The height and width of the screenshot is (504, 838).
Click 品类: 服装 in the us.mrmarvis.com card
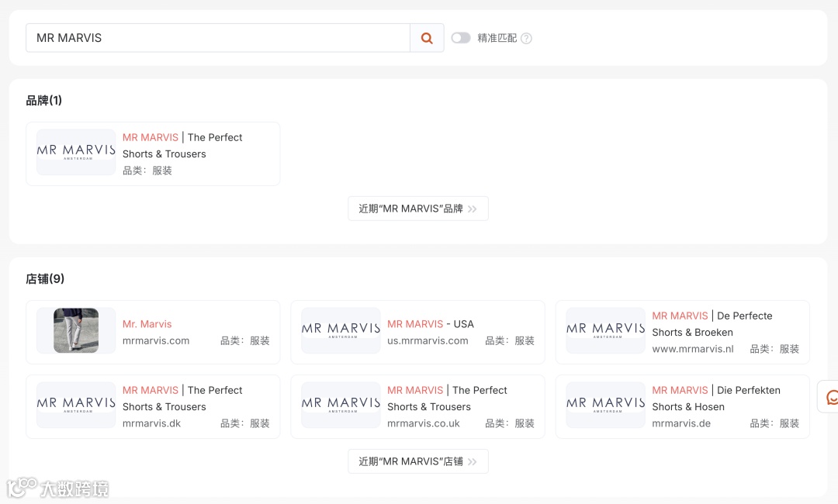509,340
